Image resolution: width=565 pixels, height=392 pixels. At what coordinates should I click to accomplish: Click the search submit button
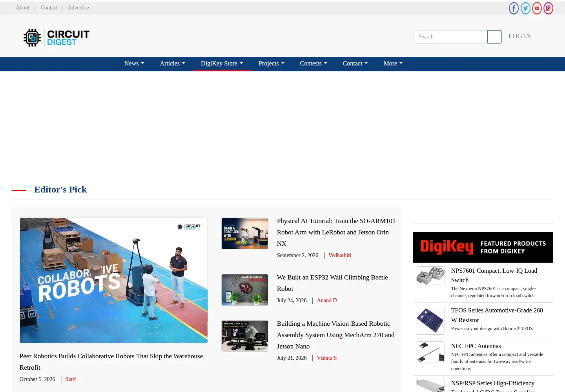(494, 37)
